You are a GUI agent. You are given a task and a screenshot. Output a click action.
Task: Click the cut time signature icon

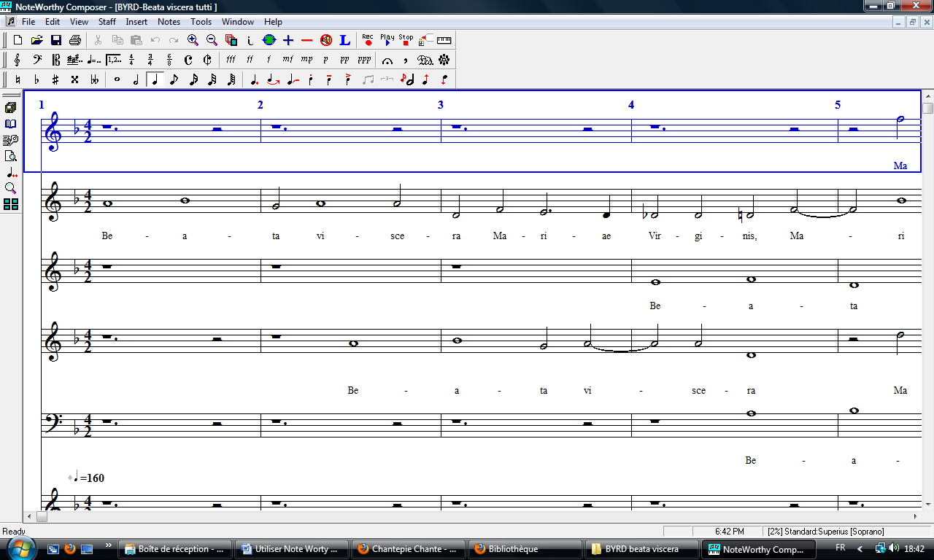tap(207, 60)
